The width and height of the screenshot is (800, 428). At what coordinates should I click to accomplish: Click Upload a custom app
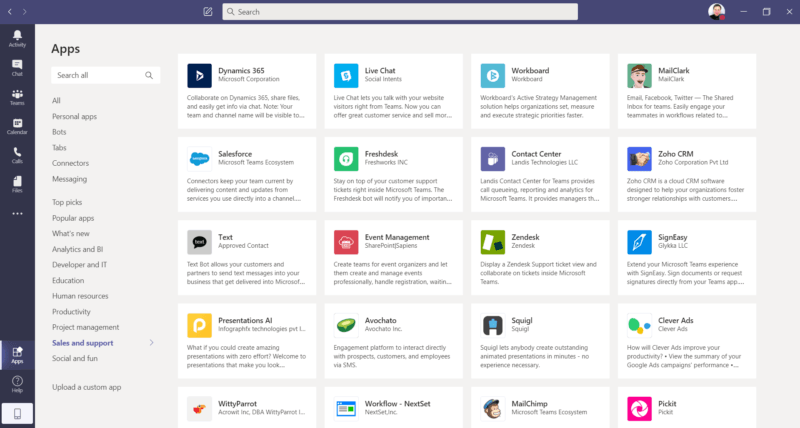point(87,387)
